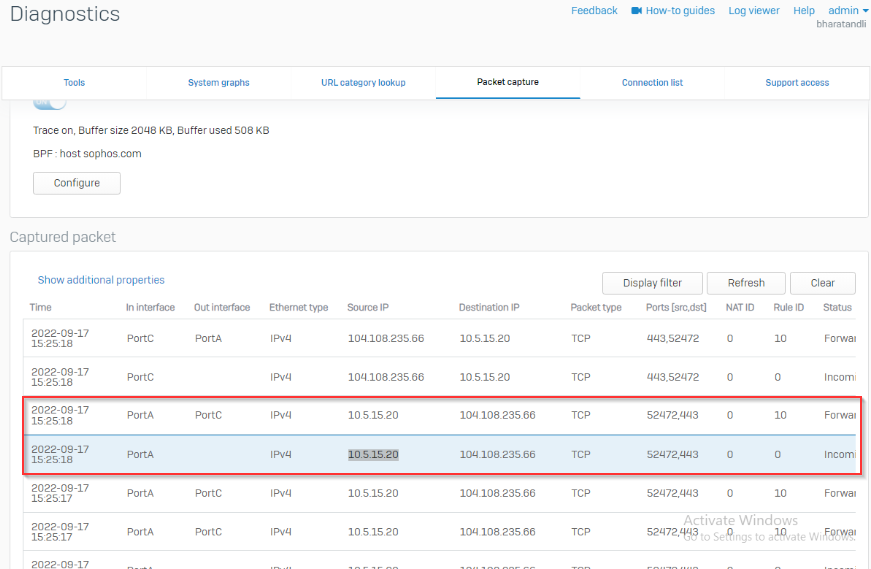The height and width of the screenshot is (569, 871).
Task: Click the Time column header
Action: coord(41,307)
